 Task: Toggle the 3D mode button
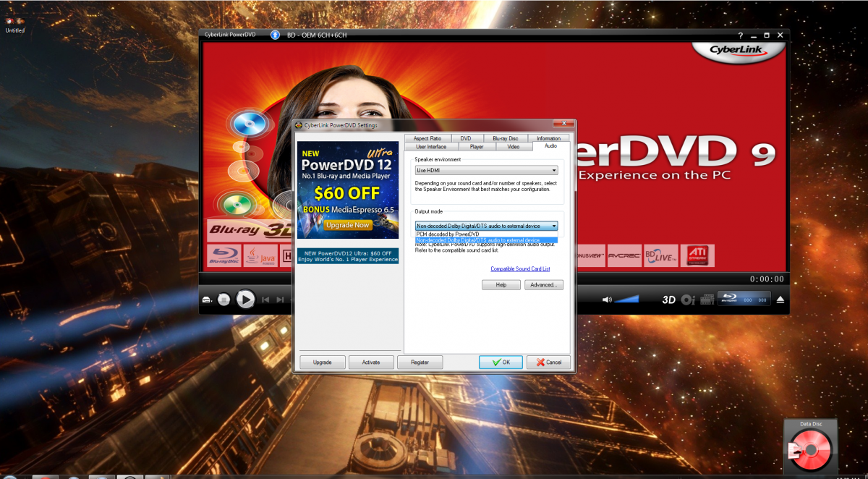[669, 300]
